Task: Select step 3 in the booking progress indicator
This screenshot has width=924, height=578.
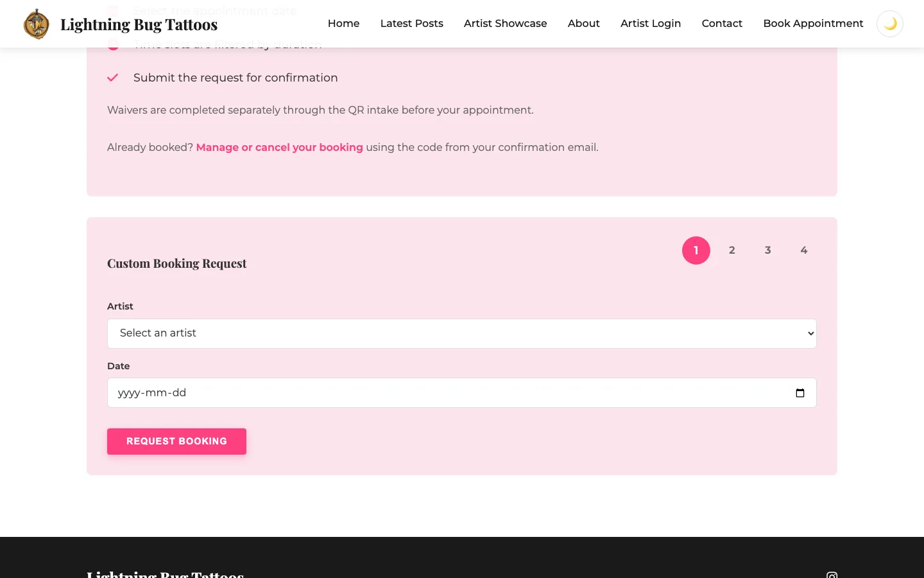Action: [x=768, y=250]
